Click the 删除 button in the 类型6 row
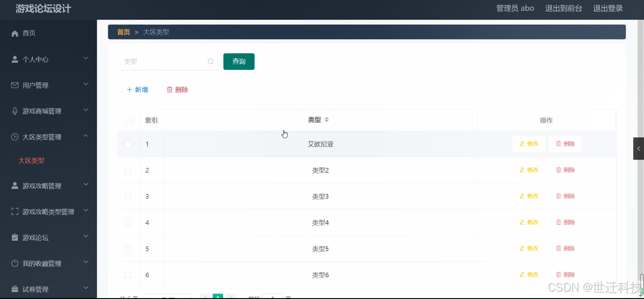The height and width of the screenshot is (299, 644). tap(565, 274)
